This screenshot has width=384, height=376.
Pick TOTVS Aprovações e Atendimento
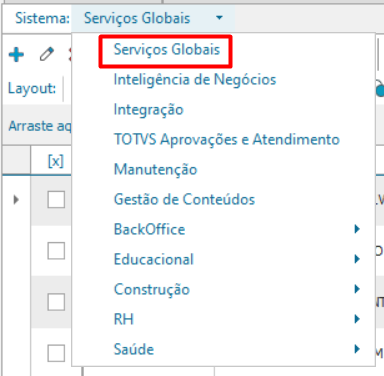click(227, 139)
